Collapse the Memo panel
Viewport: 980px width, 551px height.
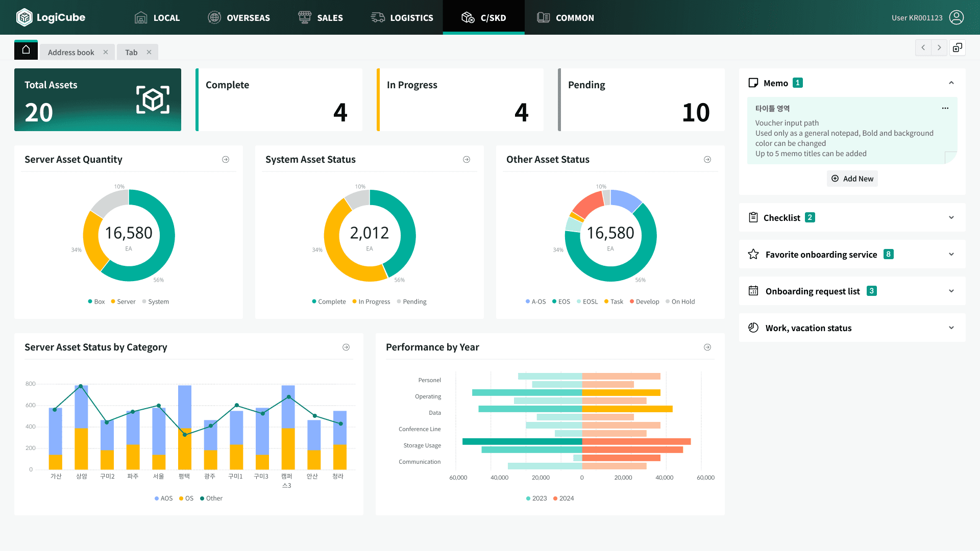(x=951, y=83)
